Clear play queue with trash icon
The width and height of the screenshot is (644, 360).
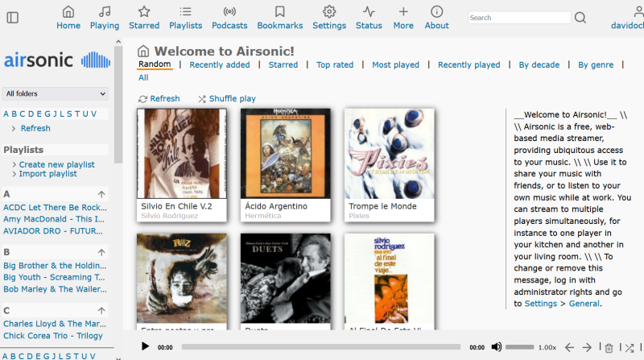pos(609,348)
